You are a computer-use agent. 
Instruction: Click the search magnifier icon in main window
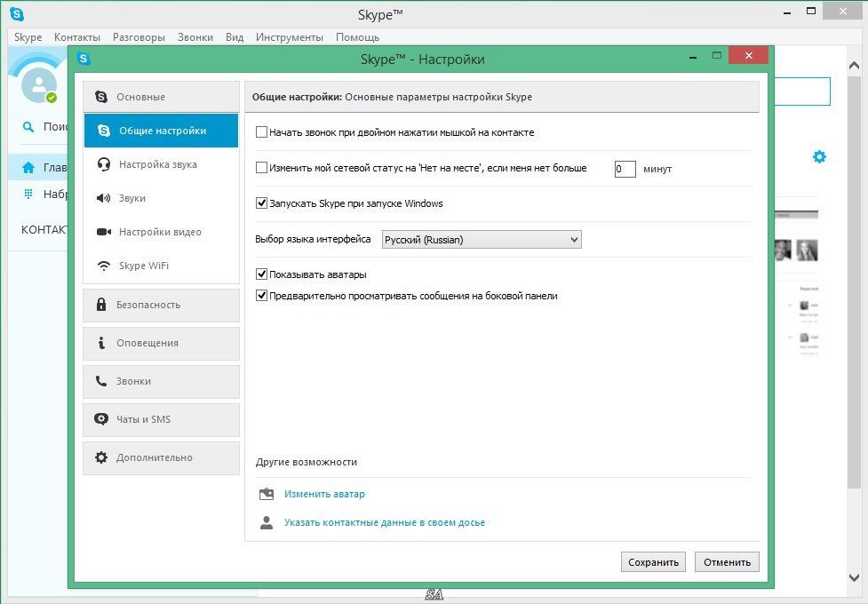click(x=28, y=127)
